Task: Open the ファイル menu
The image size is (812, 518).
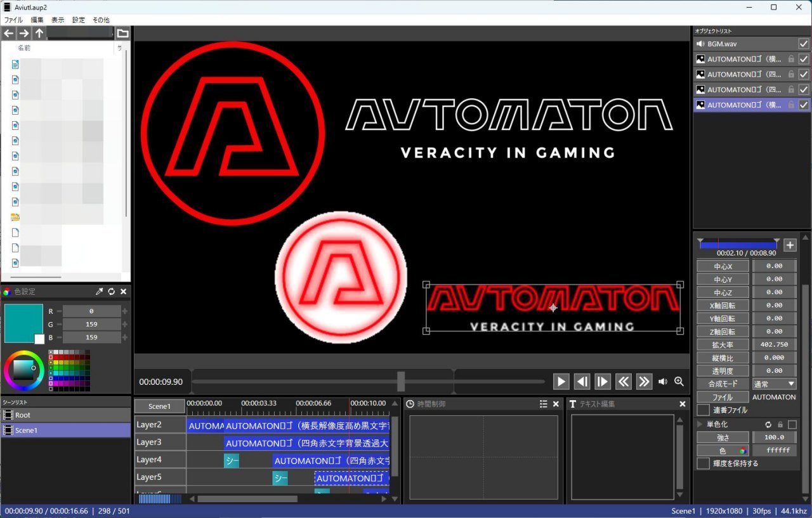Action: pyautogui.click(x=13, y=20)
